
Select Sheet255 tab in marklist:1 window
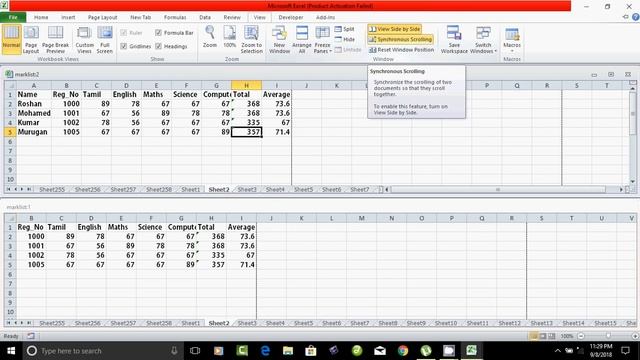click(x=52, y=323)
